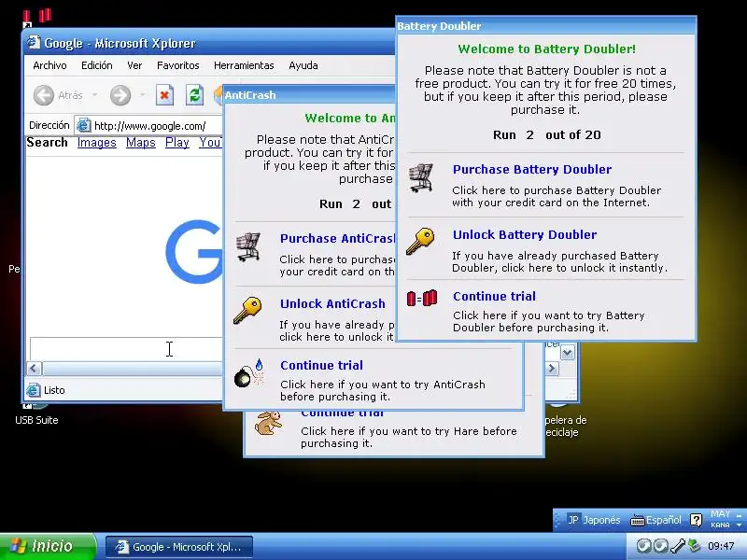The width and height of the screenshot is (747, 560).
Task: Click the language bar help question icon
Action: click(696, 520)
